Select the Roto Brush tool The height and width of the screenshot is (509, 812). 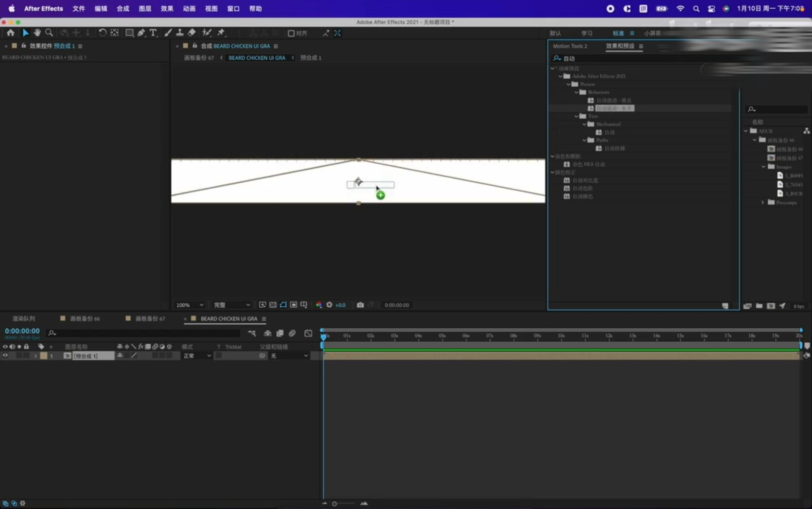207,33
